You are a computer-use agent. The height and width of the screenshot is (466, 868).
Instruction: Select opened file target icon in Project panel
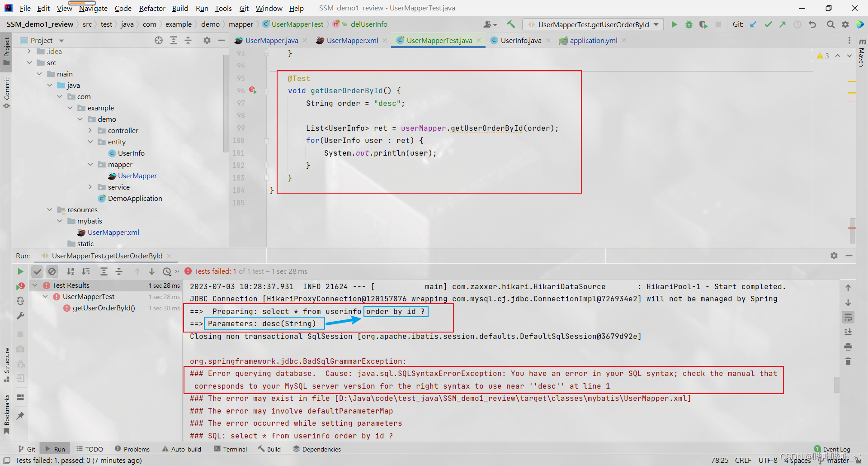(x=159, y=40)
